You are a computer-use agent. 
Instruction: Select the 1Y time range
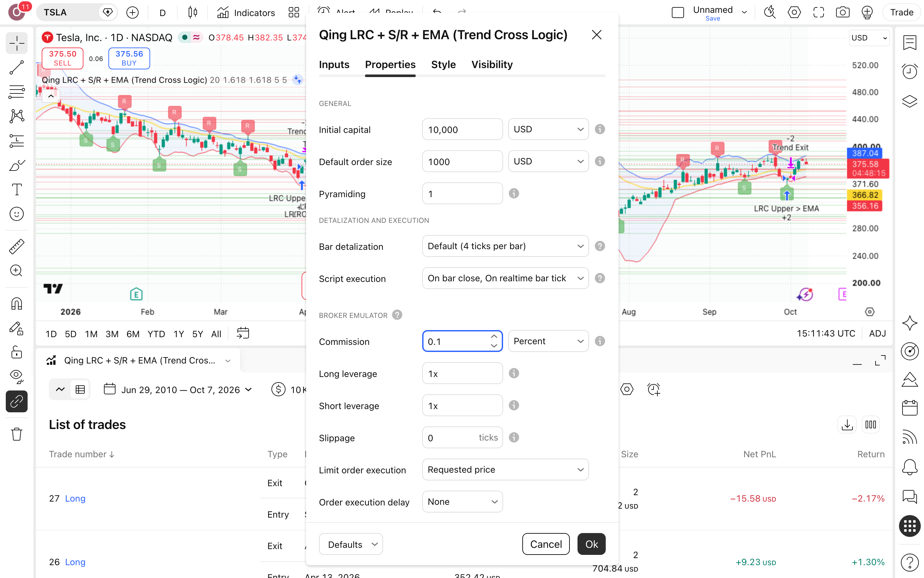coord(179,334)
